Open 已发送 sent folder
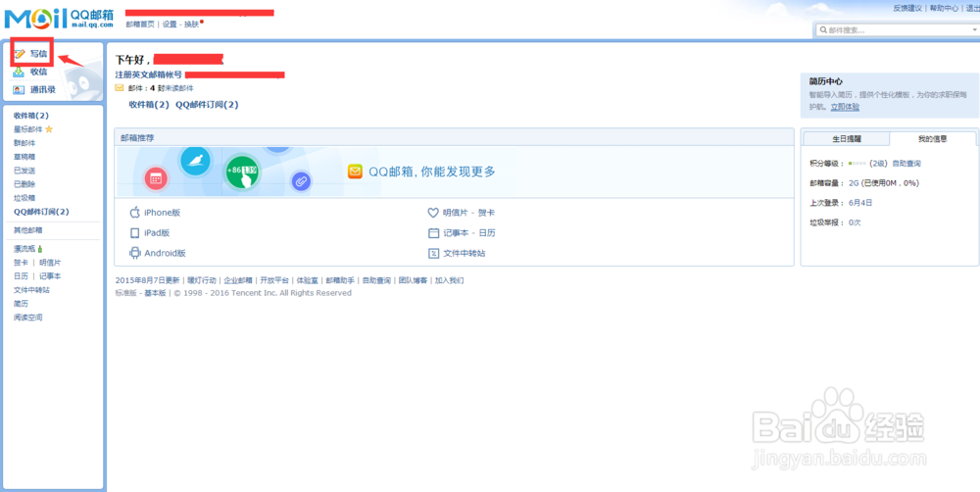The image size is (980, 492). [24, 171]
